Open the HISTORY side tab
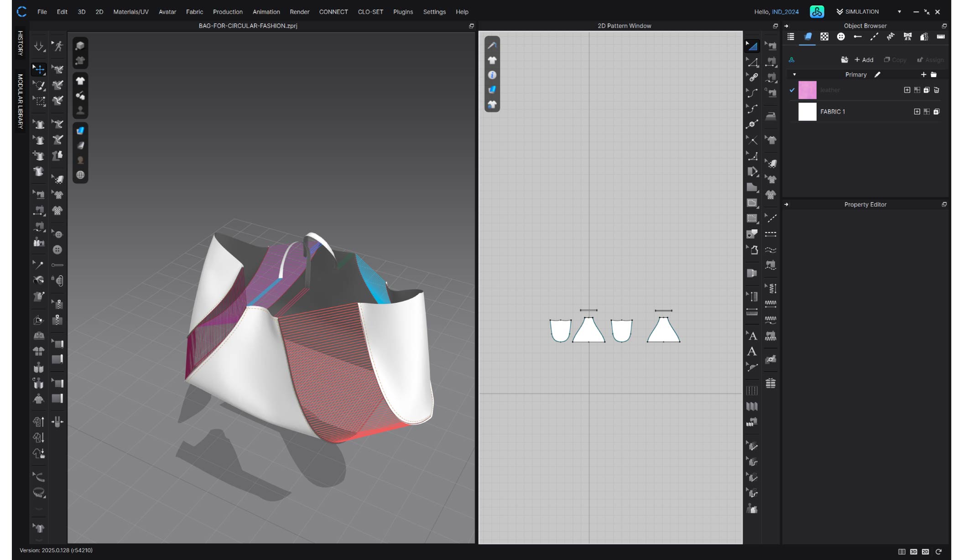This screenshot has height=560, width=963. [x=20, y=43]
